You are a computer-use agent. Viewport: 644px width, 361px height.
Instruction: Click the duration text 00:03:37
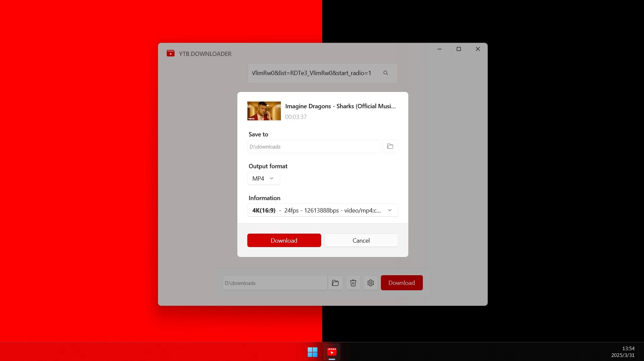click(296, 117)
